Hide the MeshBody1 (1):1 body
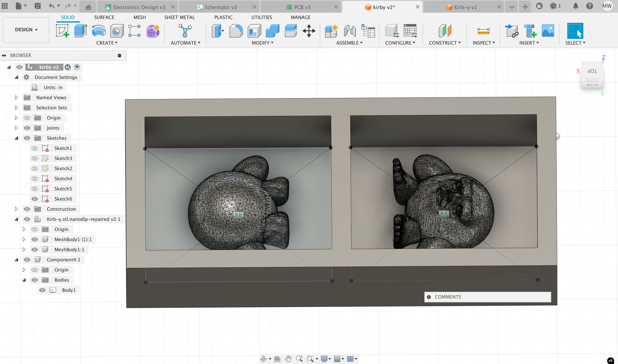The height and width of the screenshot is (364, 618). point(35,239)
